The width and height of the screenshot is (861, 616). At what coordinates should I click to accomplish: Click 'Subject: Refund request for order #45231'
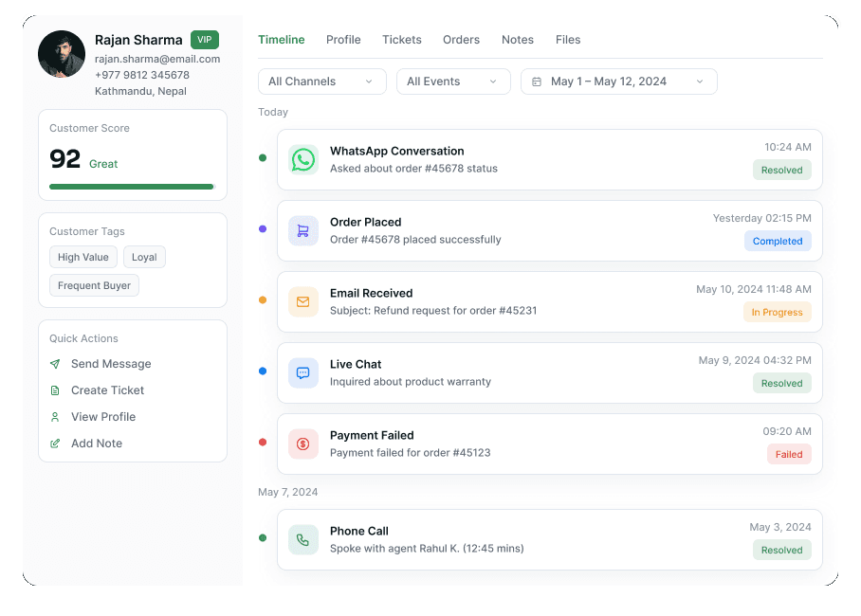tap(433, 311)
